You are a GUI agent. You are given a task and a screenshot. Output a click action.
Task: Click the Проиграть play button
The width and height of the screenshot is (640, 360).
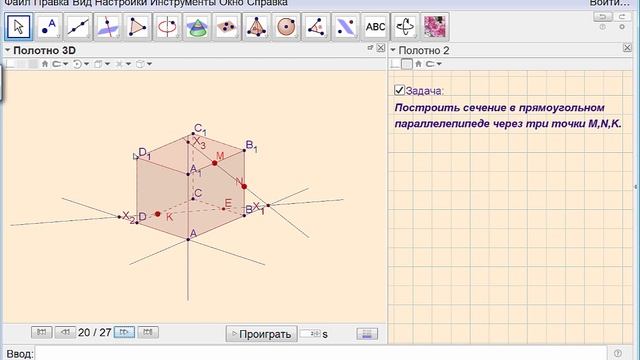(x=261, y=334)
